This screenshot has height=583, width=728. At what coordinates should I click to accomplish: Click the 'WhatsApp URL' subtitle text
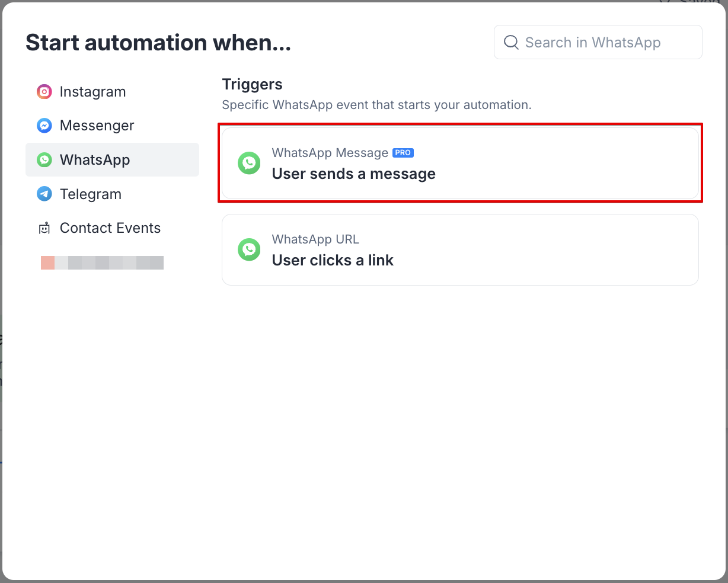pos(315,239)
